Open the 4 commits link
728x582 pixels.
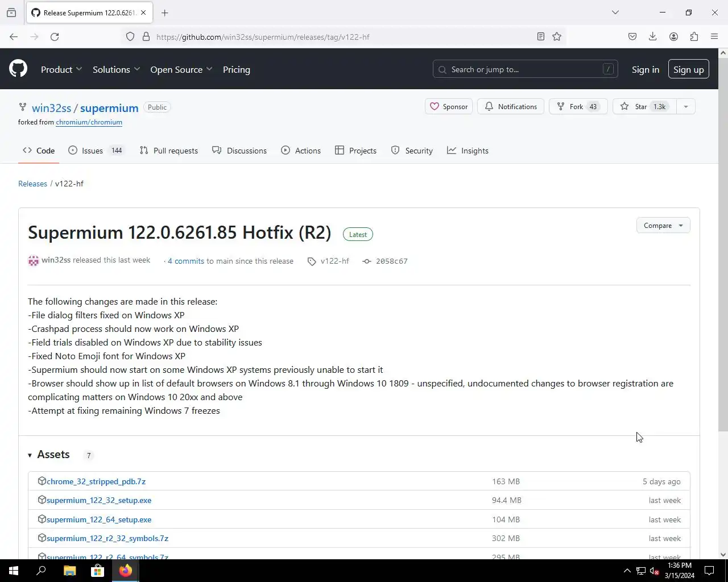point(186,261)
